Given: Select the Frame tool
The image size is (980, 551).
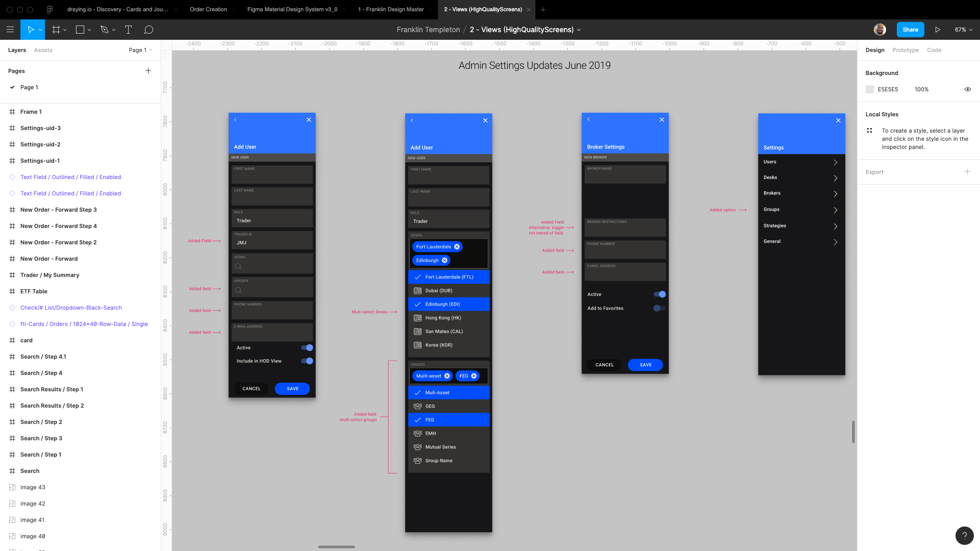Looking at the screenshot, I should pyautogui.click(x=56, y=30).
